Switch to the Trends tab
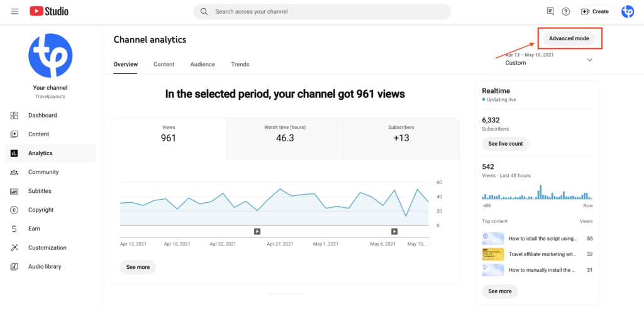The height and width of the screenshot is (309, 644). point(240,64)
